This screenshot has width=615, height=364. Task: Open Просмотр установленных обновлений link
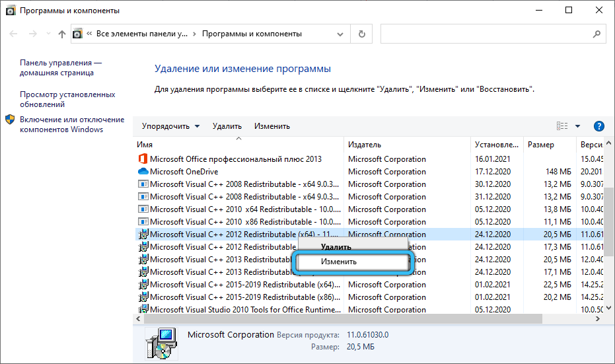67,99
